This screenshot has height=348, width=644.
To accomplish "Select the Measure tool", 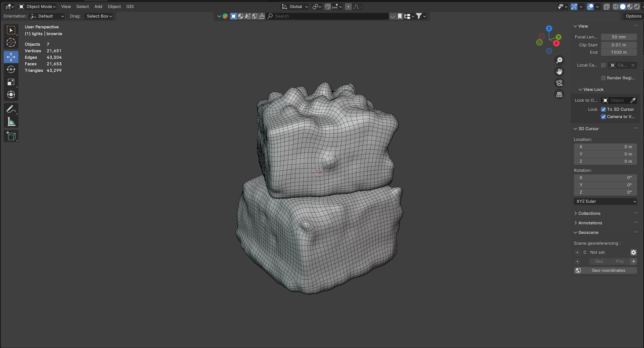I will coord(11,122).
